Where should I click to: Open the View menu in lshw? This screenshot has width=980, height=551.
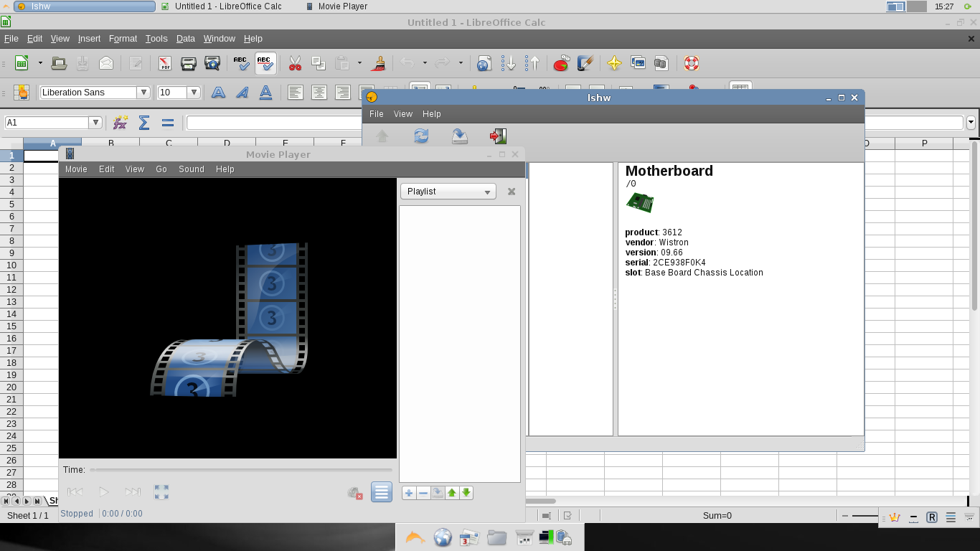403,114
